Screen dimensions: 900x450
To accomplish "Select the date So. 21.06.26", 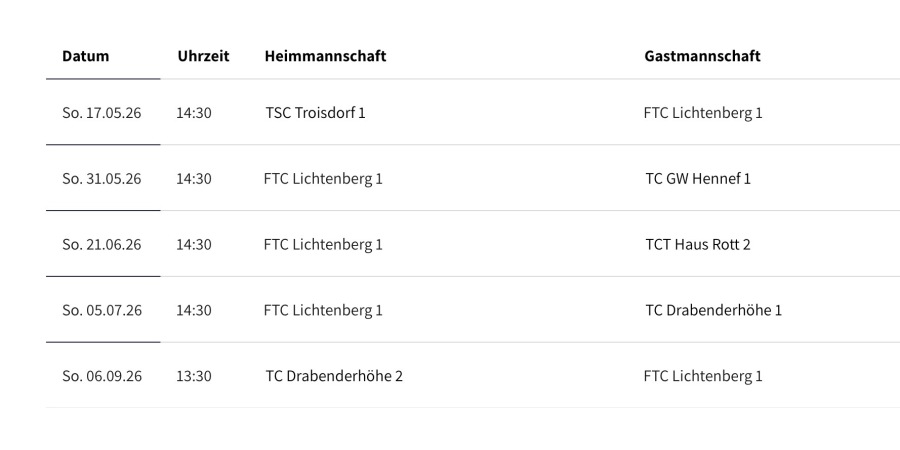I will click(x=102, y=245).
